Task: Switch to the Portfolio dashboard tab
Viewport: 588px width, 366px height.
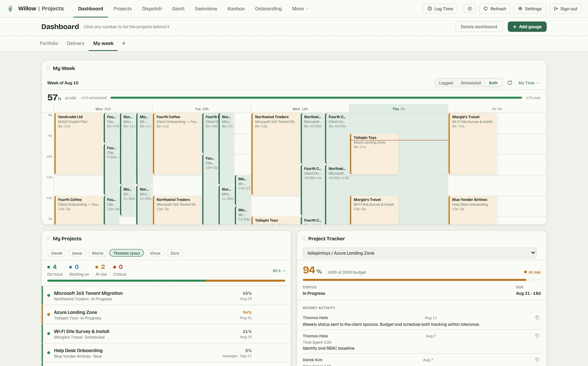Action: coord(49,43)
